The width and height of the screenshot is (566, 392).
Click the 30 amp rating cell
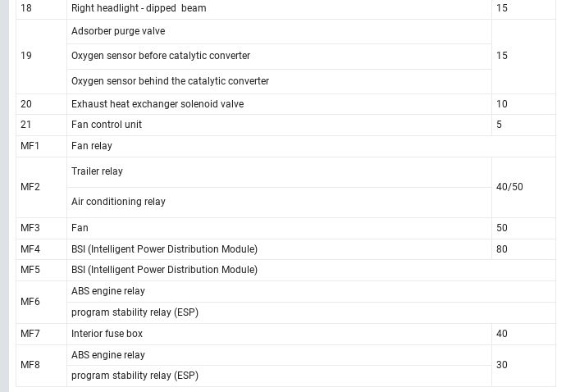(502, 365)
